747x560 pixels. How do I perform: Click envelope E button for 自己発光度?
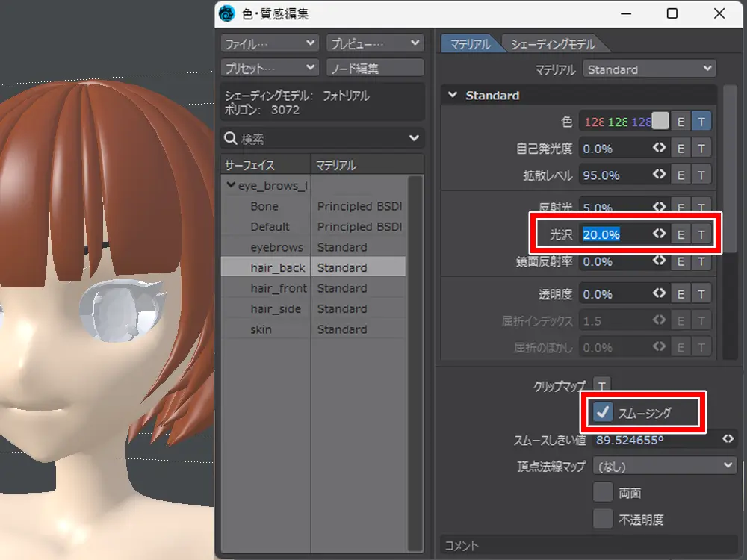point(681,149)
